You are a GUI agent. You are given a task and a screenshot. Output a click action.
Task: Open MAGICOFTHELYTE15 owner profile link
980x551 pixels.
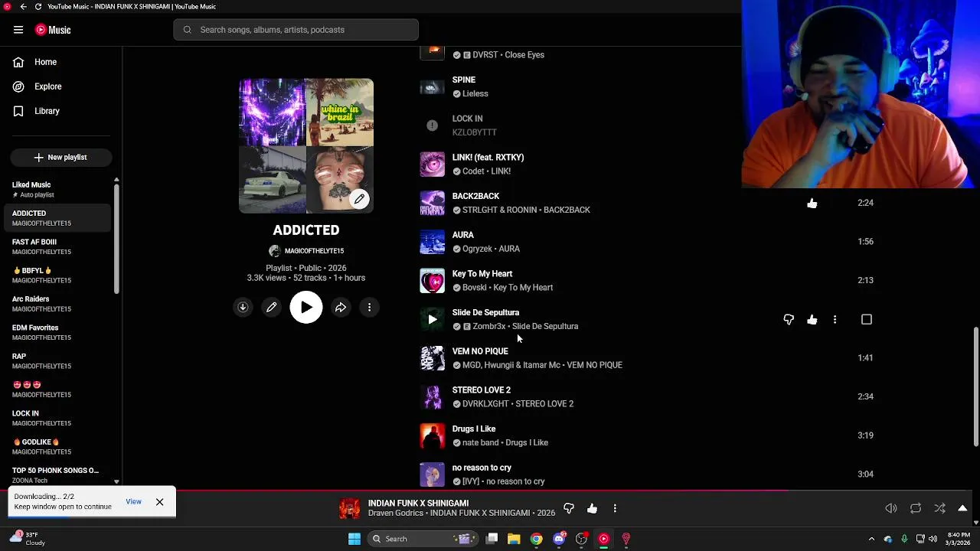314,251
